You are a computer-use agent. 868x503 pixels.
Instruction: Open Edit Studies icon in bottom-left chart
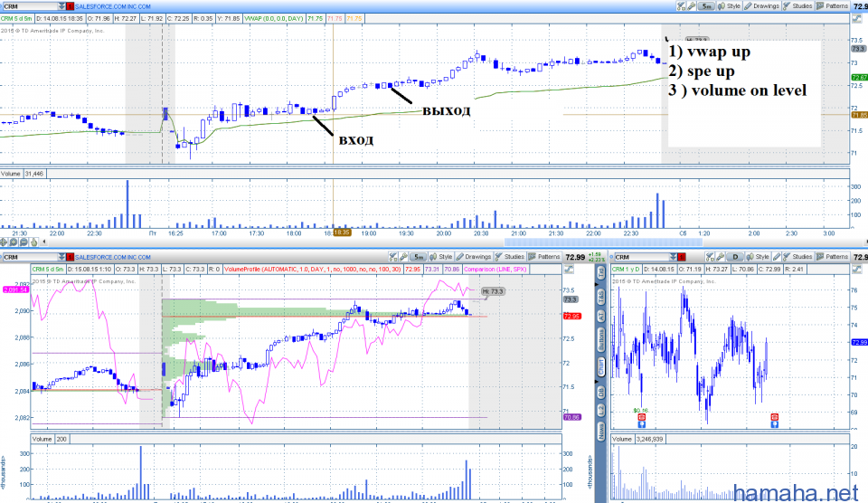(x=393, y=257)
